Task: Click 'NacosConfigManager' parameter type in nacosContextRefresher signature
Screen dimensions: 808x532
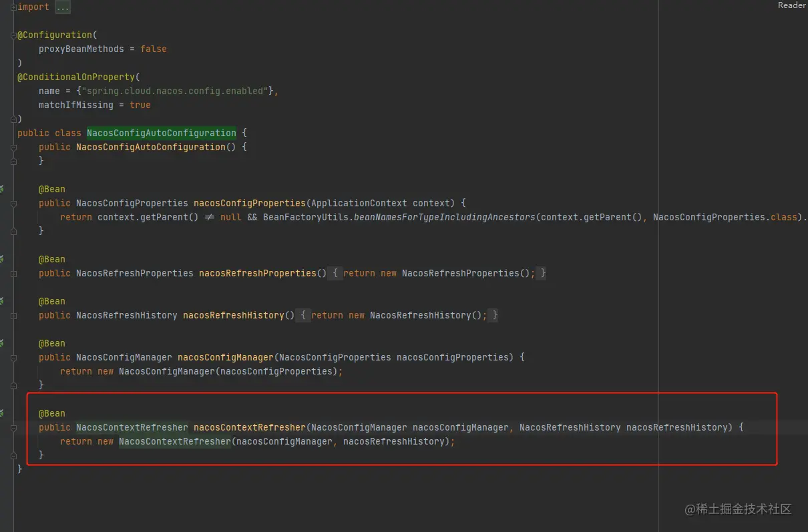Action: click(359, 427)
